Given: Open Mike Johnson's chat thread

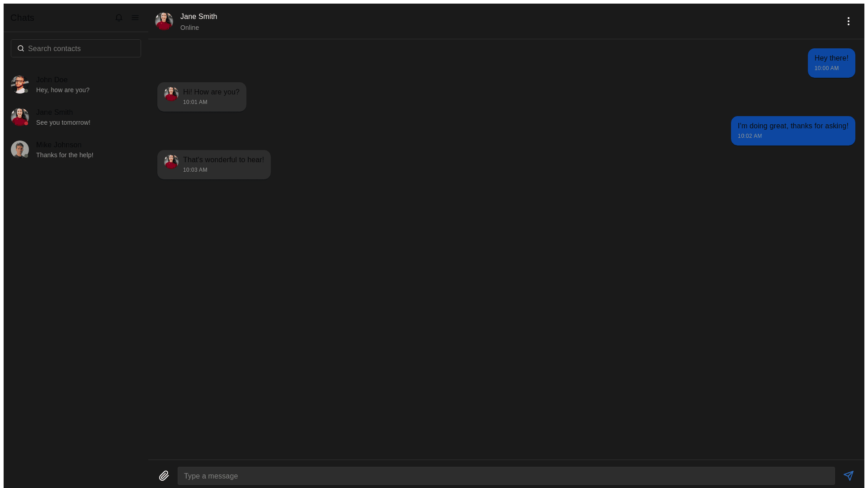Looking at the screenshot, I should pos(76,150).
